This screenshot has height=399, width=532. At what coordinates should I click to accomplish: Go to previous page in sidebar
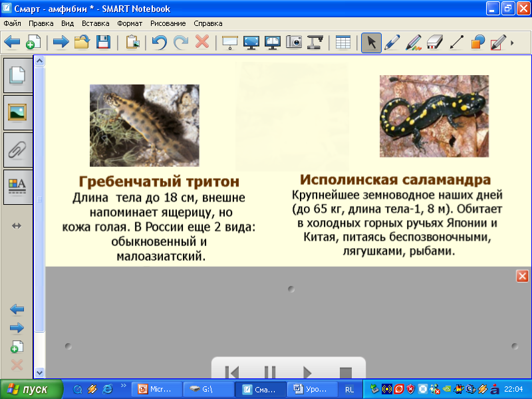coord(17,309)
